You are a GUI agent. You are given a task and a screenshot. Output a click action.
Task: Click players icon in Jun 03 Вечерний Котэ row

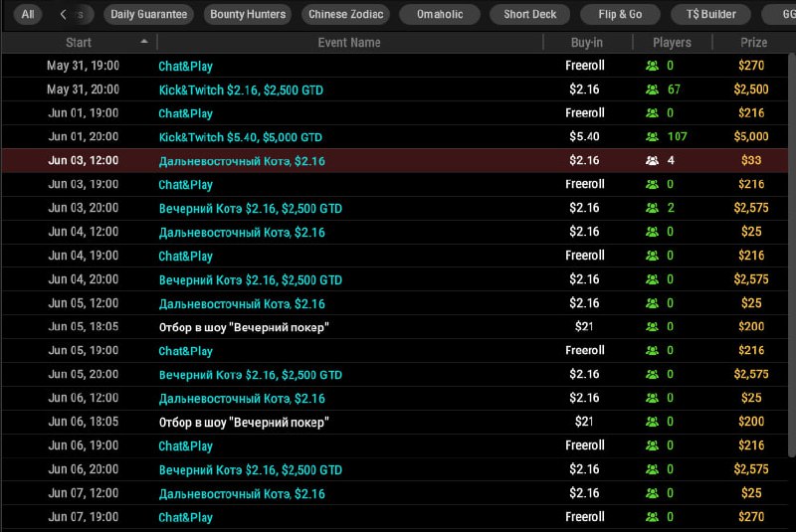(x=652, y=208)
